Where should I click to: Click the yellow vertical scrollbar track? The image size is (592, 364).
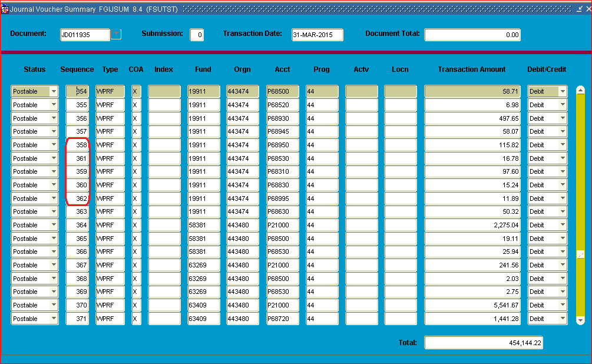(580, 206)
